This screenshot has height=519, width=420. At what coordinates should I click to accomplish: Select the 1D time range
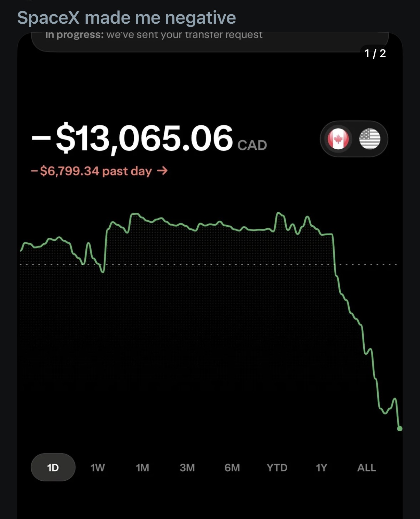[x=53, y=467]
